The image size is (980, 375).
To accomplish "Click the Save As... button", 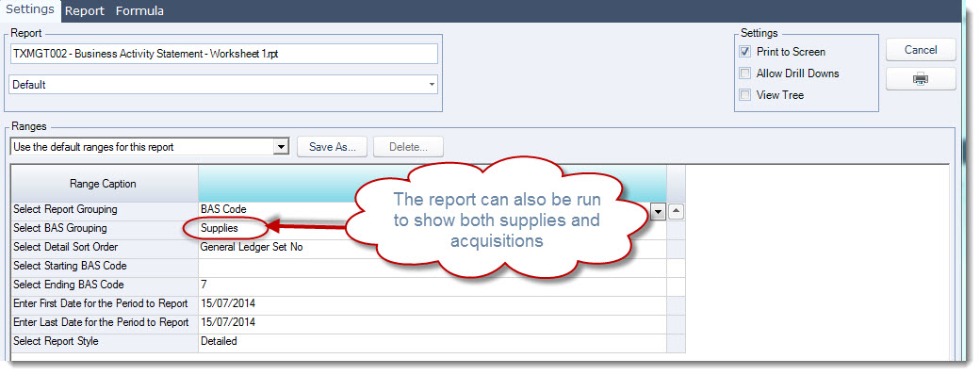I will point(333,148).
